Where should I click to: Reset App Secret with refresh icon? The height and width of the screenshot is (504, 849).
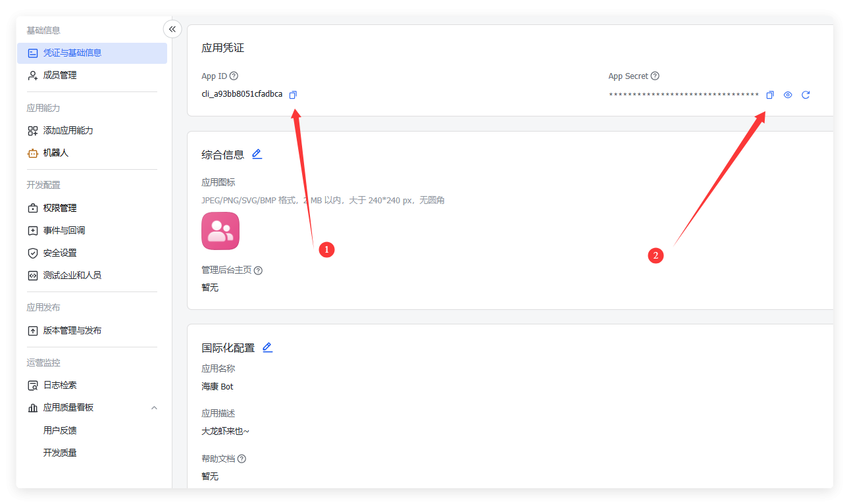pyautogui.click(x=806, y=95)
